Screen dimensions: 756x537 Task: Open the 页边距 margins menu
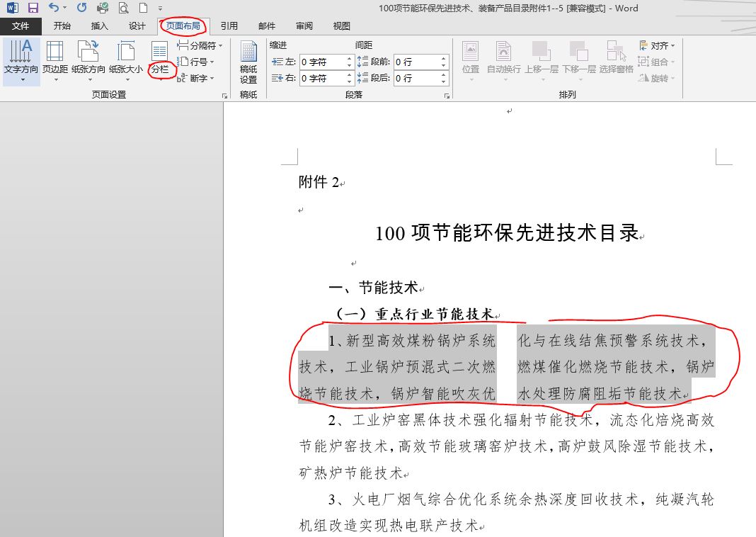pyautogui.click(x=55, y=61)
